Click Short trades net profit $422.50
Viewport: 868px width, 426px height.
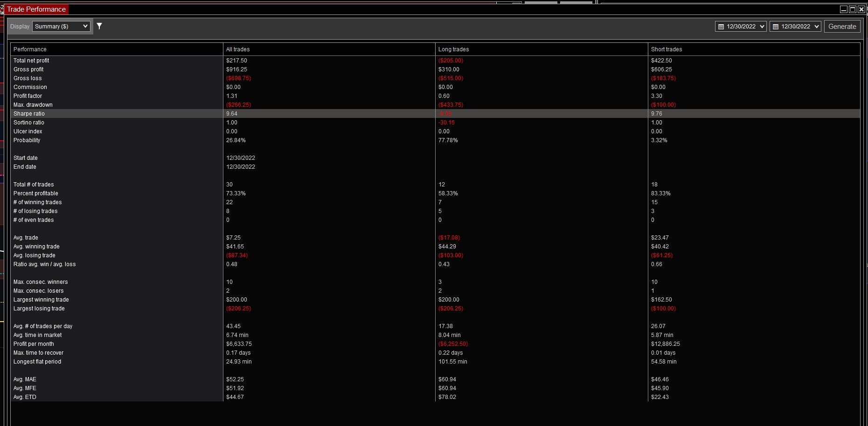661,61
